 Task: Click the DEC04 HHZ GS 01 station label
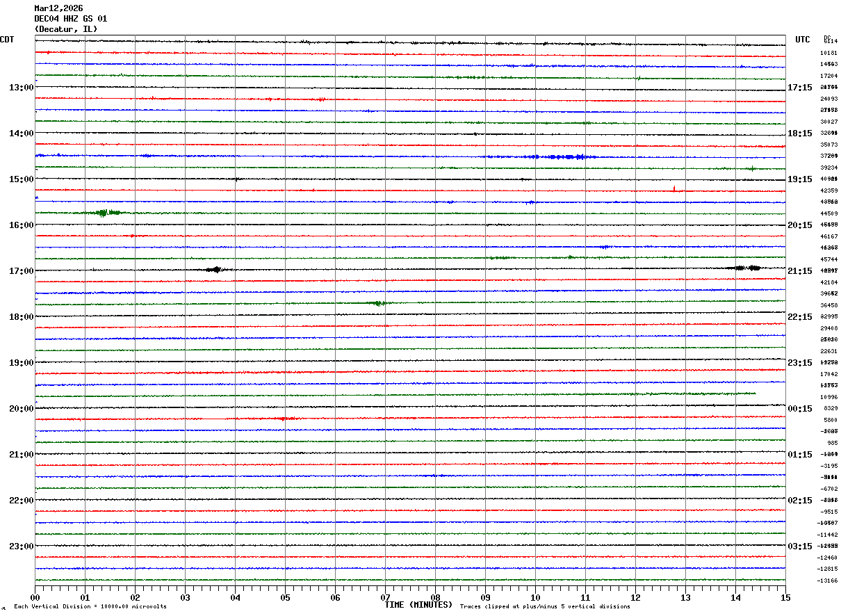click(x=71, y=19)
